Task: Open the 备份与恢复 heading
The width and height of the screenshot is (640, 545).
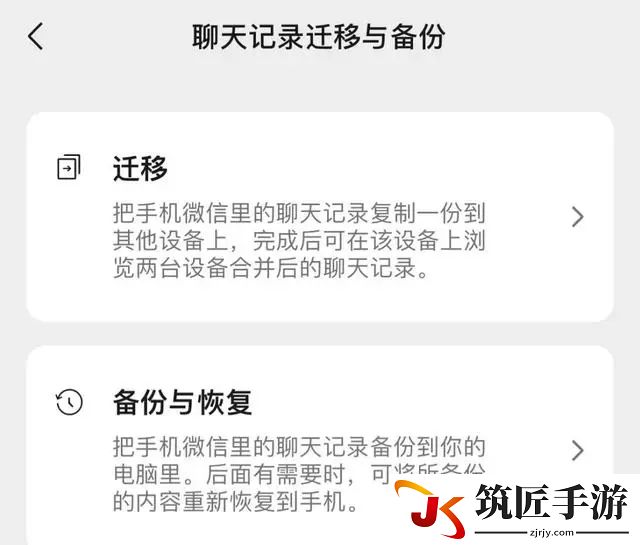Action: tap(182, 402)
